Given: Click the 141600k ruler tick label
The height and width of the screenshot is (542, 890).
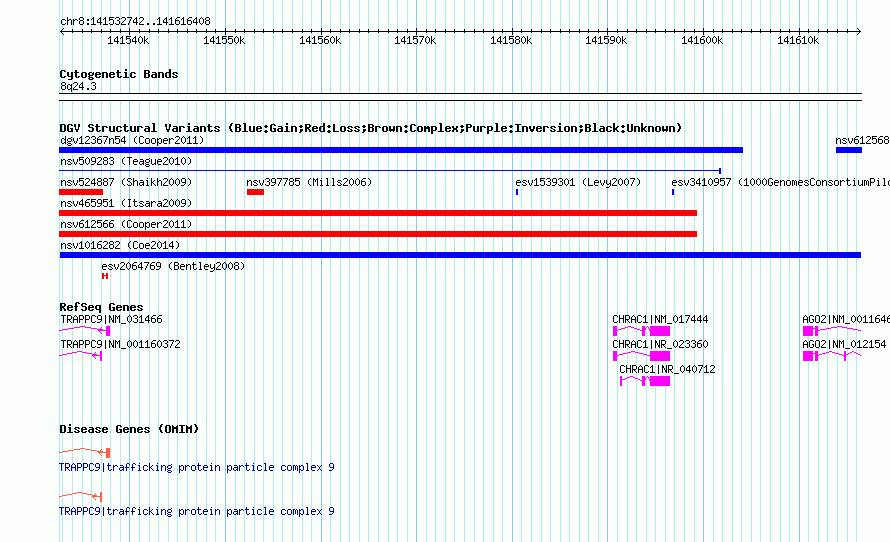Looking at the screenshot, I should [702, 40].
